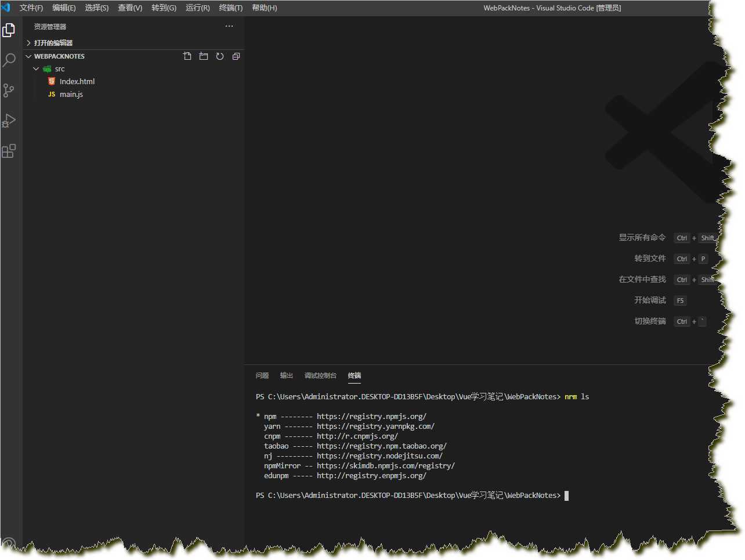745x560 pixels.
Task: Click the F5 key badge
Action: point(681,301)
